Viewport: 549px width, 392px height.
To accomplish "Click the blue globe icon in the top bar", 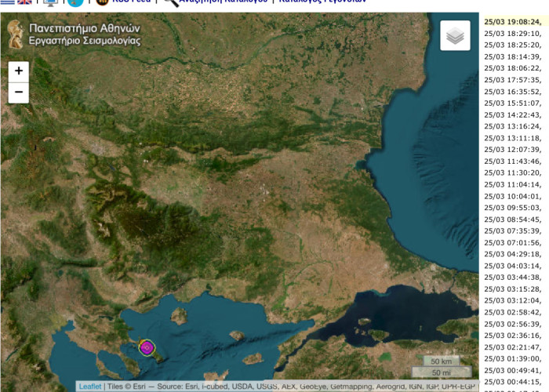I will coord(75,2).
